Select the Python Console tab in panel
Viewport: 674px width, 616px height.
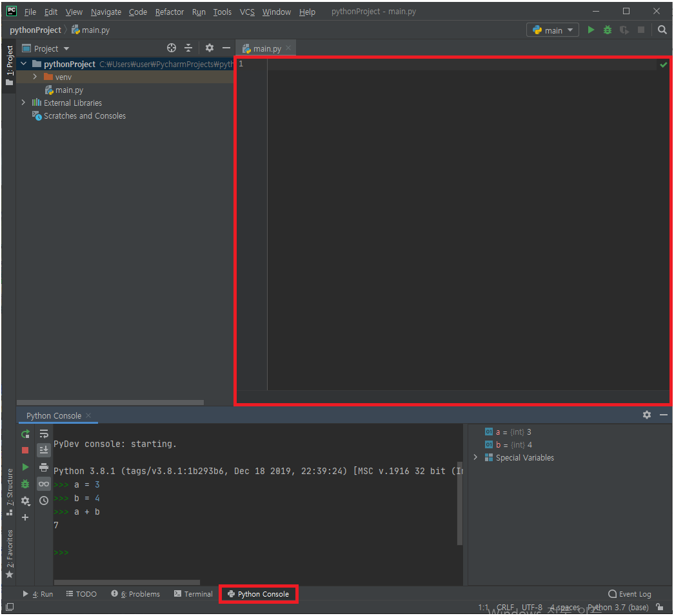coord(54,415)
